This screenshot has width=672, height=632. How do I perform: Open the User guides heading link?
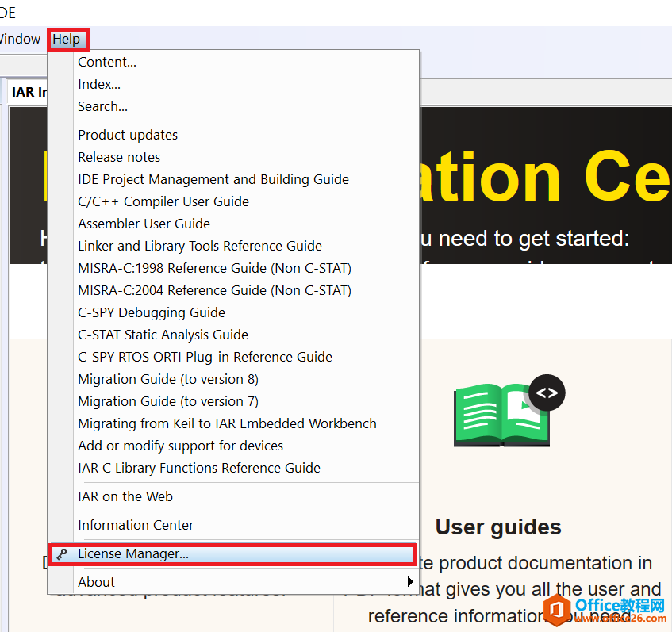pyautogui.click(x=498, y=527)
